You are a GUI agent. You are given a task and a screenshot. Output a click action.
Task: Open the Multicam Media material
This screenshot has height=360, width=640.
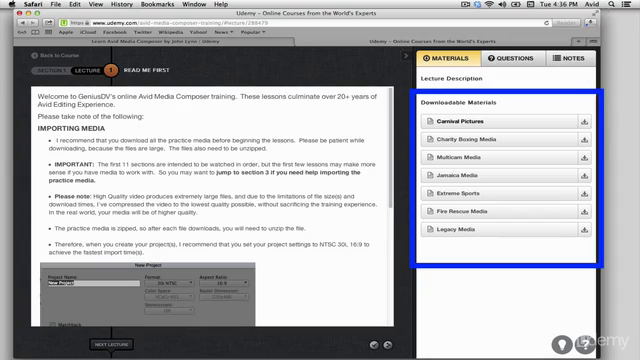(499, 158)
